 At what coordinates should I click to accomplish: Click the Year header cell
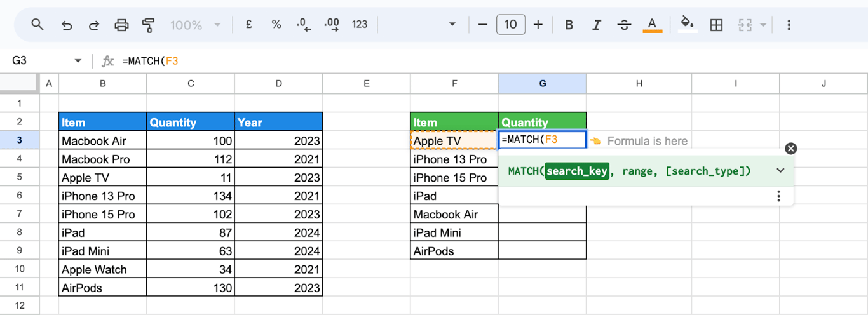(278, 122)
